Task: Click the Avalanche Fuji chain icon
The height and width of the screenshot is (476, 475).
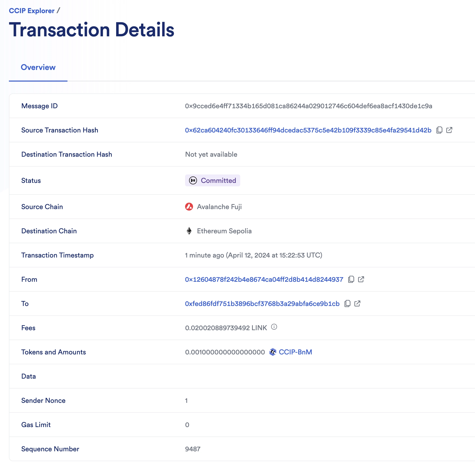Action: tap(189, 207)
